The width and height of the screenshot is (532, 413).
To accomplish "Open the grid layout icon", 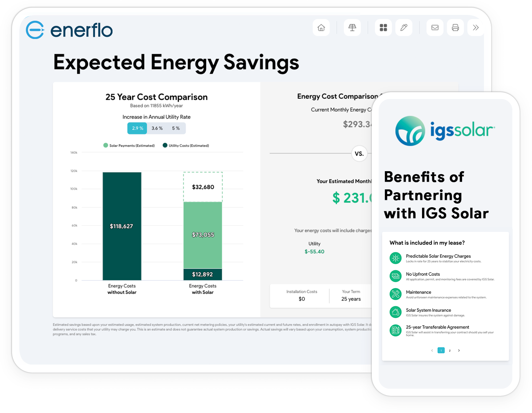I will point(383,28).
